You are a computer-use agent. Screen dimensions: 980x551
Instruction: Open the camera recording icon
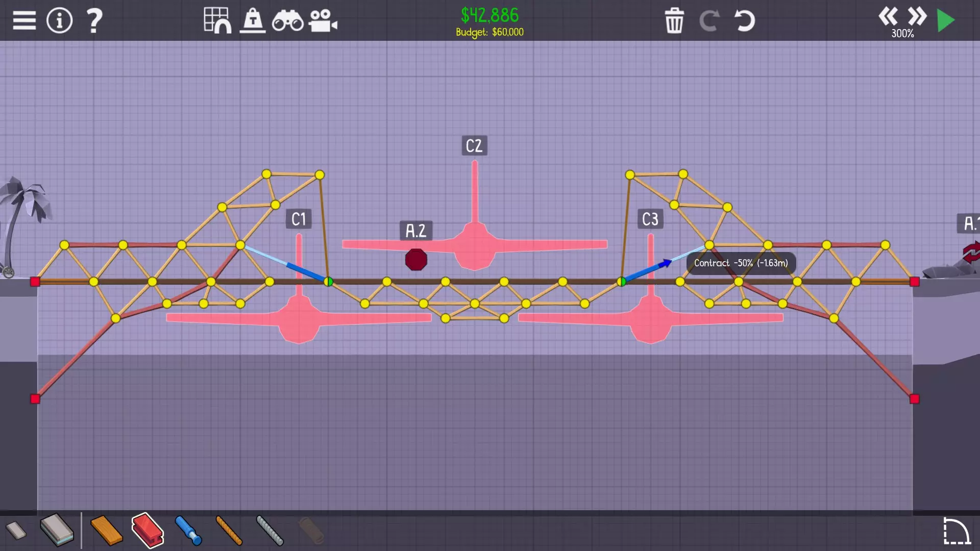click(323, 21)
